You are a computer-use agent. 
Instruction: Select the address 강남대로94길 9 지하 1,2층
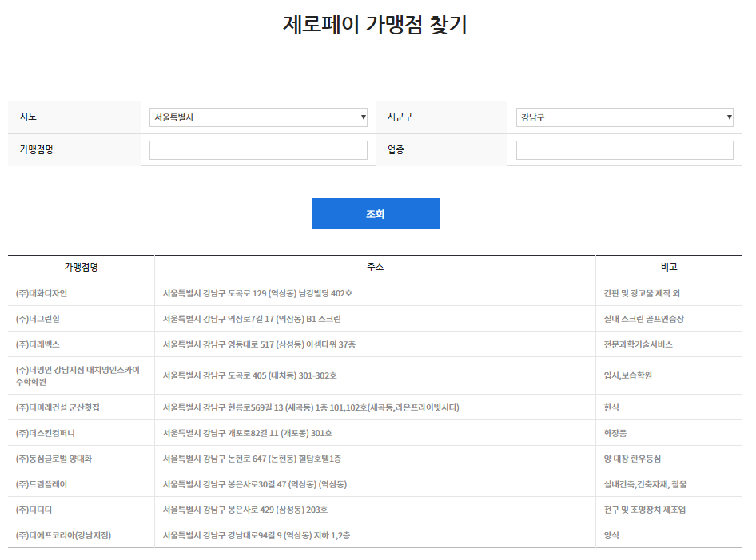257,535
